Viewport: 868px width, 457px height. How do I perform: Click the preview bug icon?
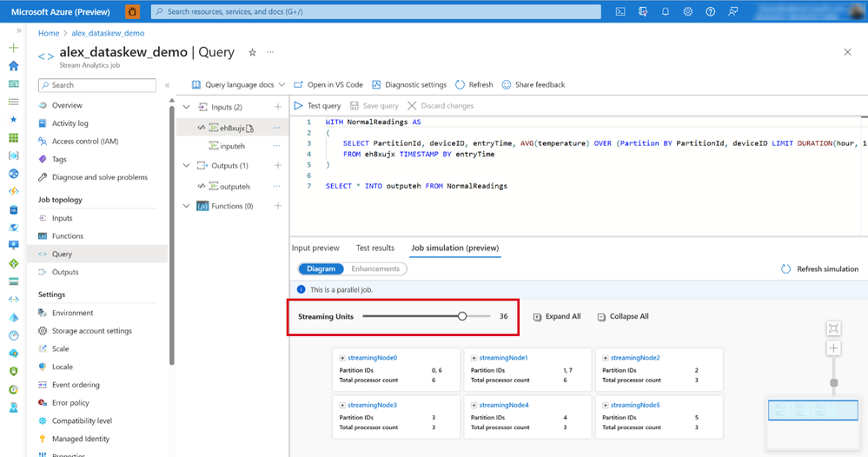point(132,11)
